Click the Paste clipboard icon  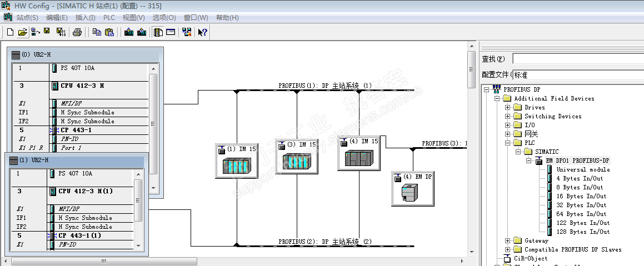tap(109, 32)
